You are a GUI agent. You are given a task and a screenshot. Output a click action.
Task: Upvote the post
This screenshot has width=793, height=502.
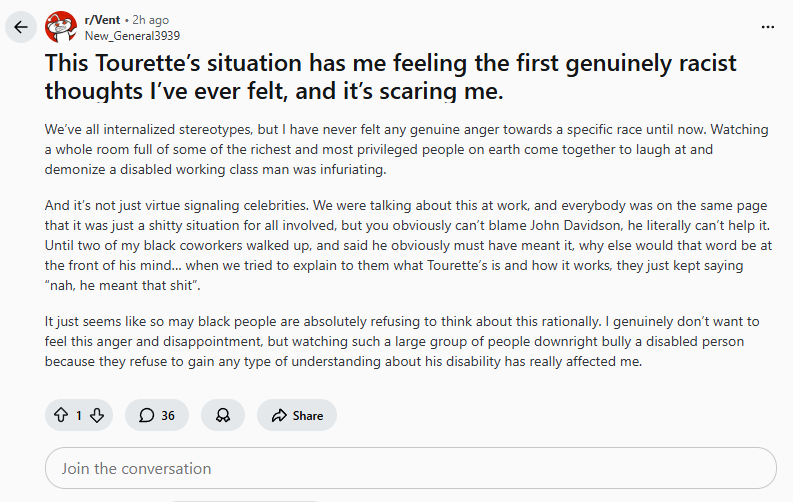click(61, 415)
